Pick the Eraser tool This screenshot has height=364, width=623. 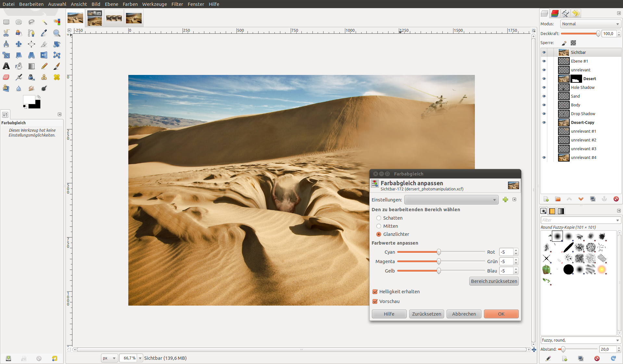6,77
